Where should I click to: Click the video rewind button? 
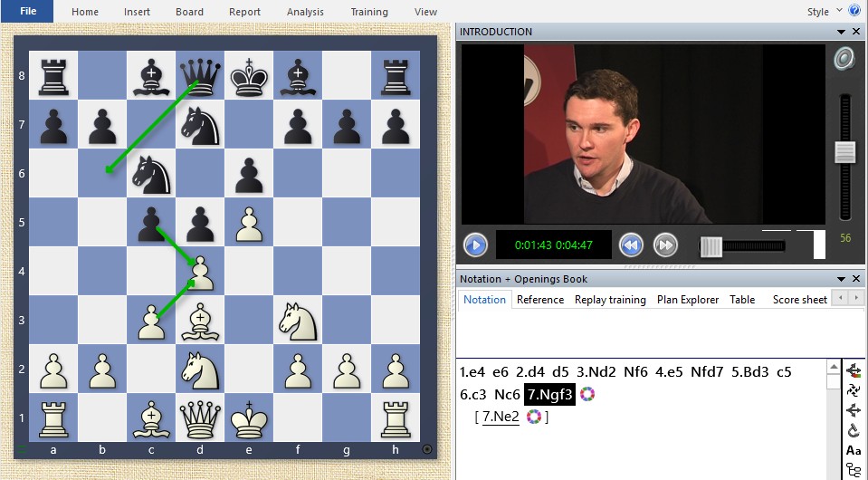coord(631,245)
